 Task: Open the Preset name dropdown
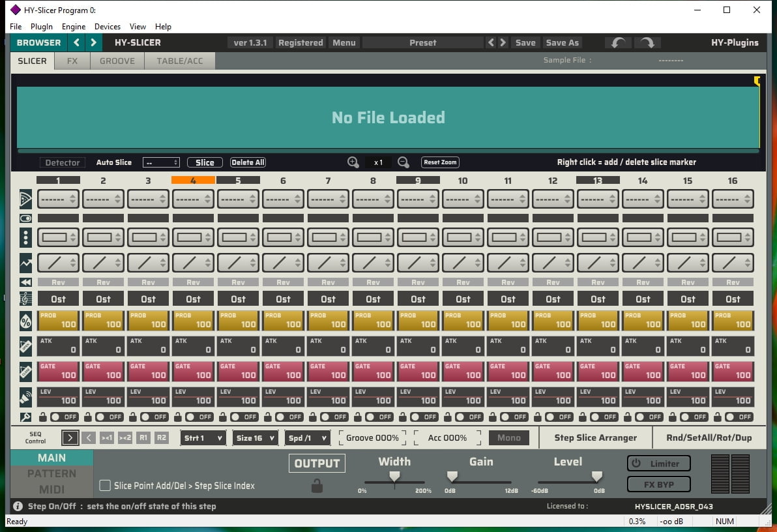pyautogui.click(x=422, y=42)
